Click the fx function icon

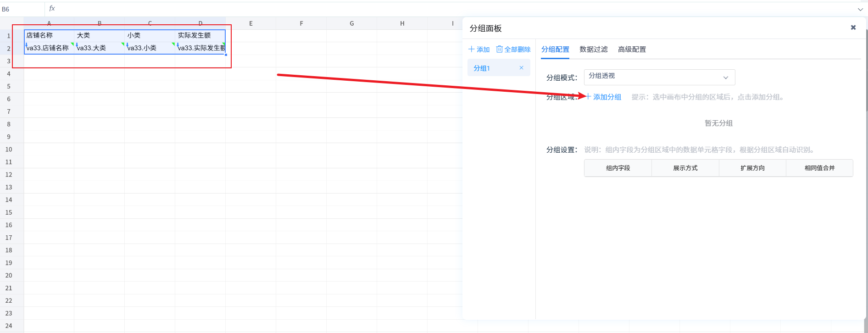(52, 9)
